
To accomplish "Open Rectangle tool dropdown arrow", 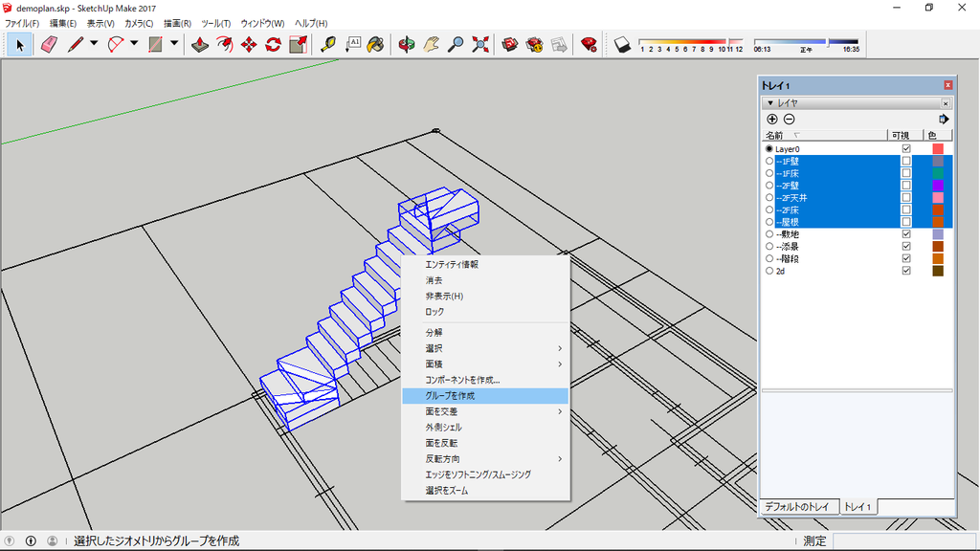I will 174,44.
